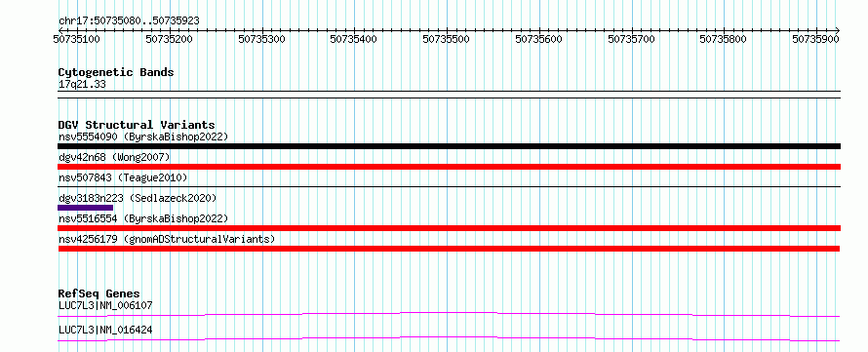
Task: Click the magenta LUC7L3 NM_016424 transcript line
Action: (449, 338)
